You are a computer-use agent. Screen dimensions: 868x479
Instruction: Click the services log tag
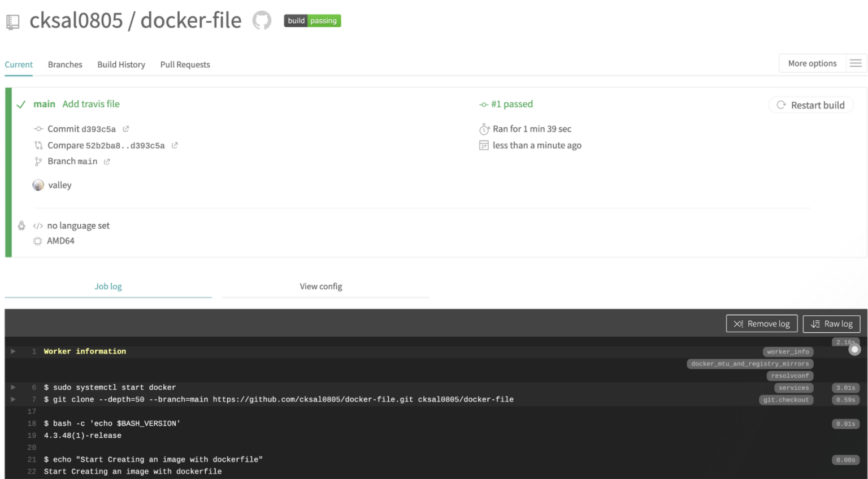[x=793, y=388]
